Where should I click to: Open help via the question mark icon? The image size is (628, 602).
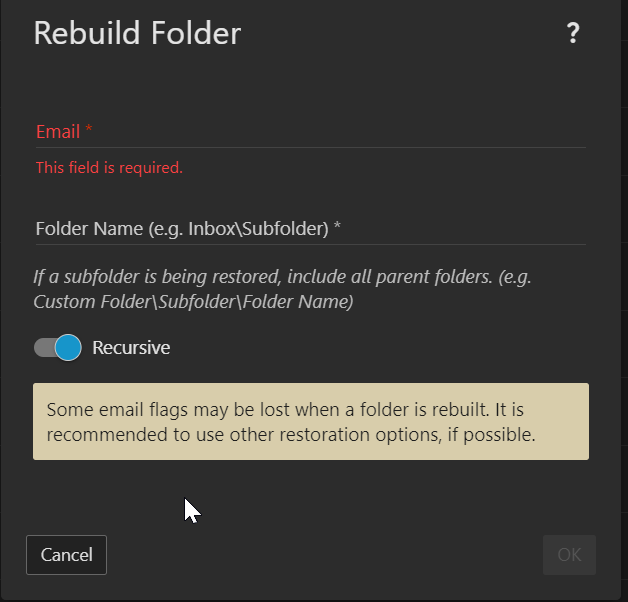573,34
